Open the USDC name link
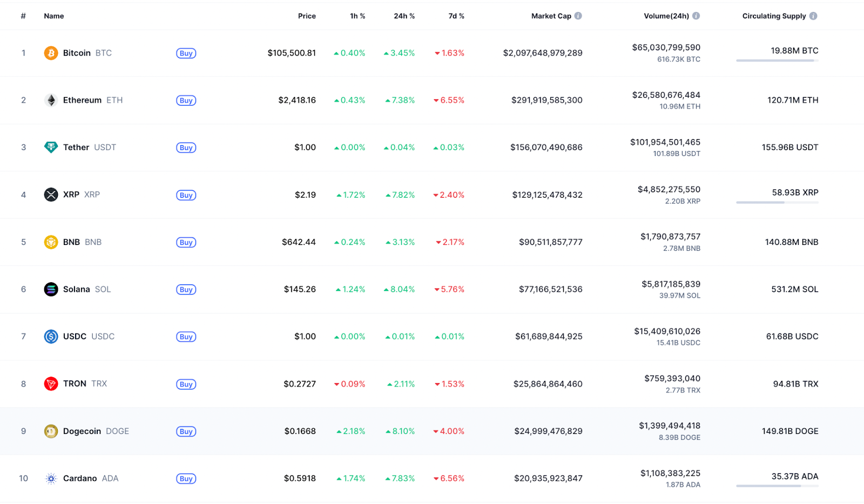The height and width of the screenshot is (504, 864). pos(89,337)
